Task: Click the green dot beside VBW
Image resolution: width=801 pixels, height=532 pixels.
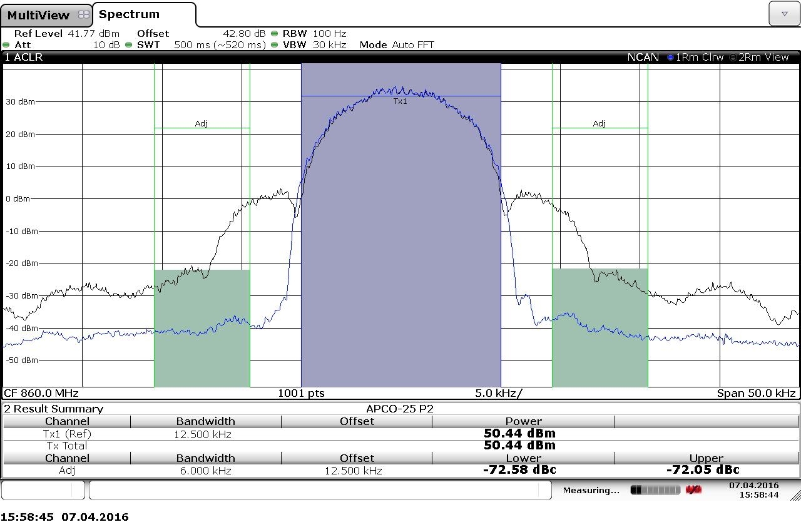Action: click(275, 45)
